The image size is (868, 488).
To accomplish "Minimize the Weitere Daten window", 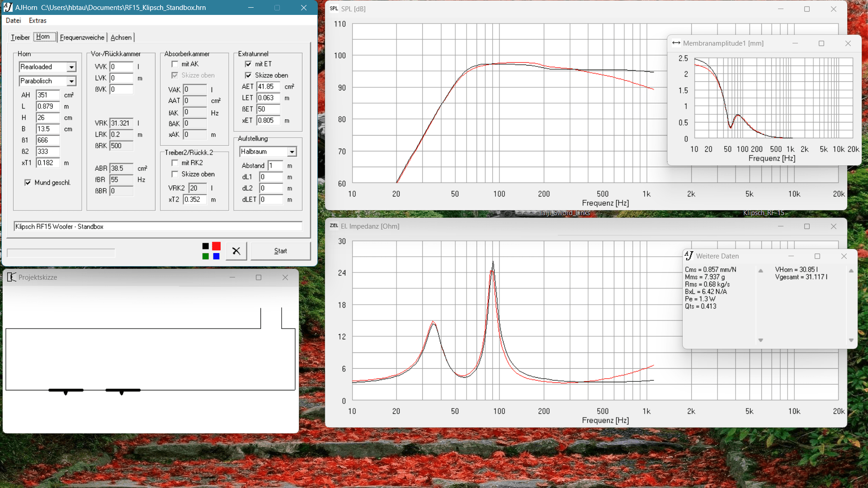I will pyautogui.click(x=791, y=256).
